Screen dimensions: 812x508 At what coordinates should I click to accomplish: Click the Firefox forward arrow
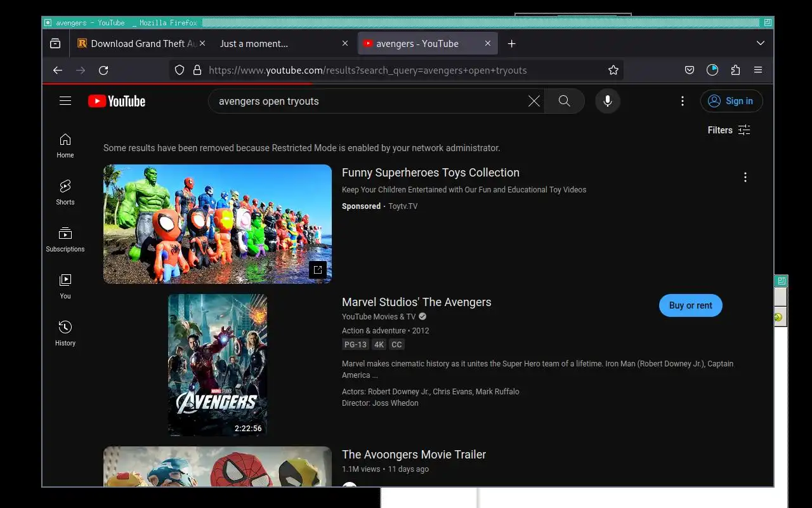click(81, 70)
